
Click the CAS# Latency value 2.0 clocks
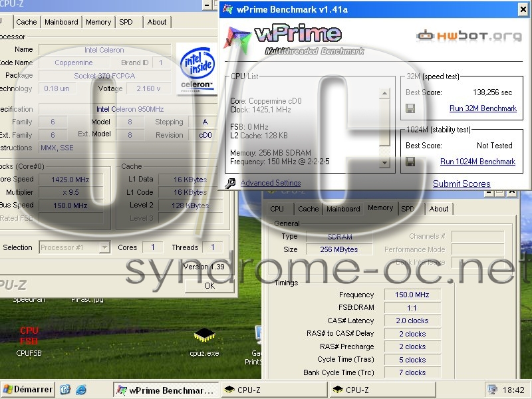(412, 321)
